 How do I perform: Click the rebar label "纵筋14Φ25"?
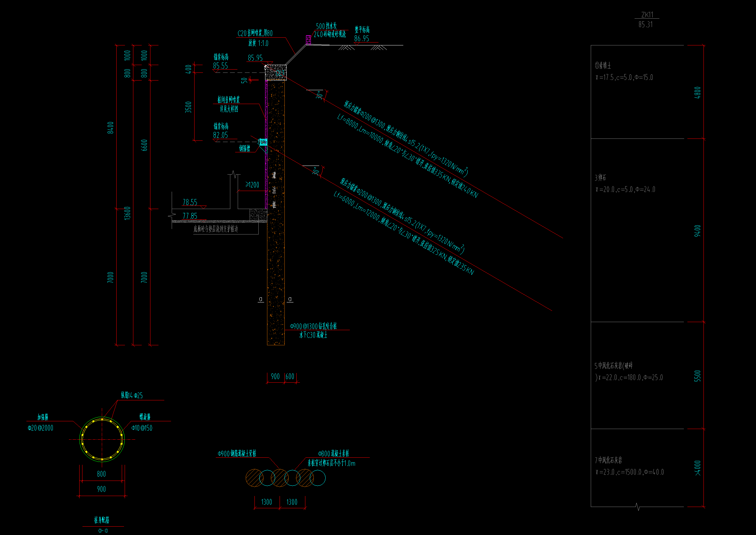point(132,395)
